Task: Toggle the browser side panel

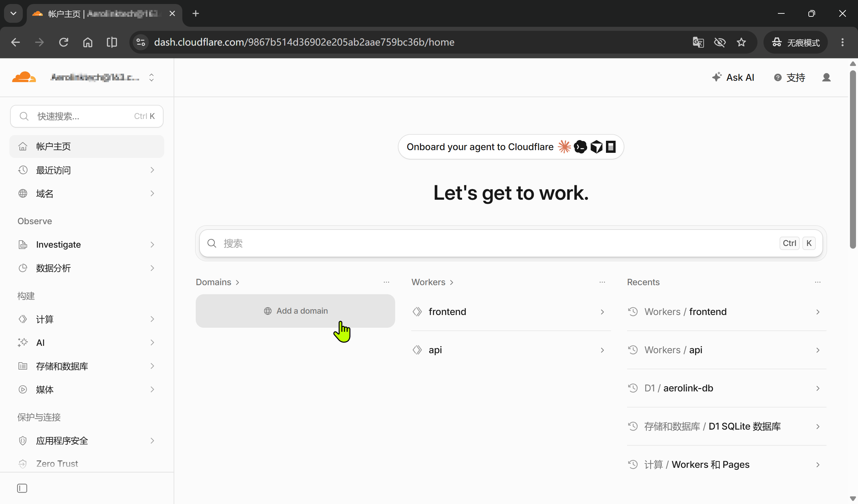Action: tap(112, 42)
